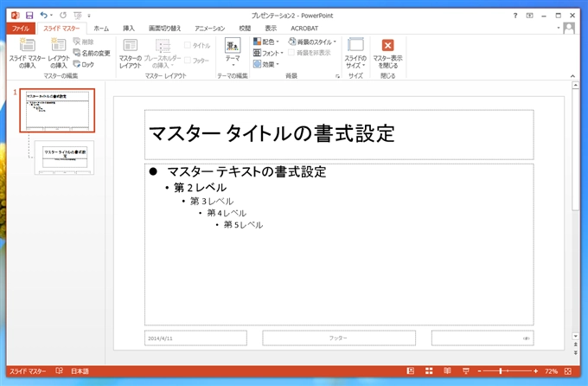Open スライドのサイズ slide size dropdown

tap(355, 53)
